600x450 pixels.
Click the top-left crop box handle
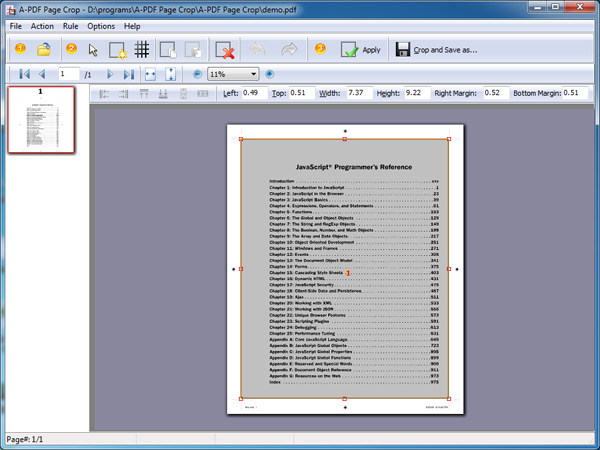[x=241, y=139]
